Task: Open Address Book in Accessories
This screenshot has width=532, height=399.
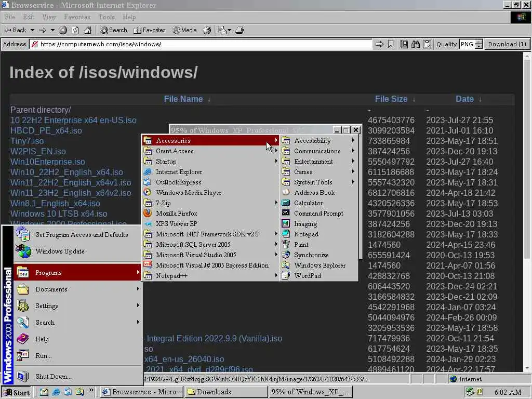Action: pyautogui.click(x=318, y=193)
